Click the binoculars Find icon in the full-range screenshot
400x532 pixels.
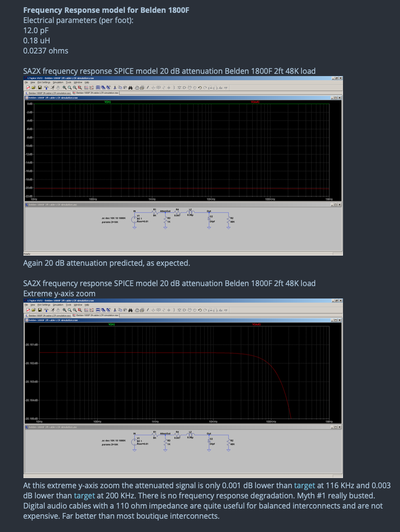130,88
